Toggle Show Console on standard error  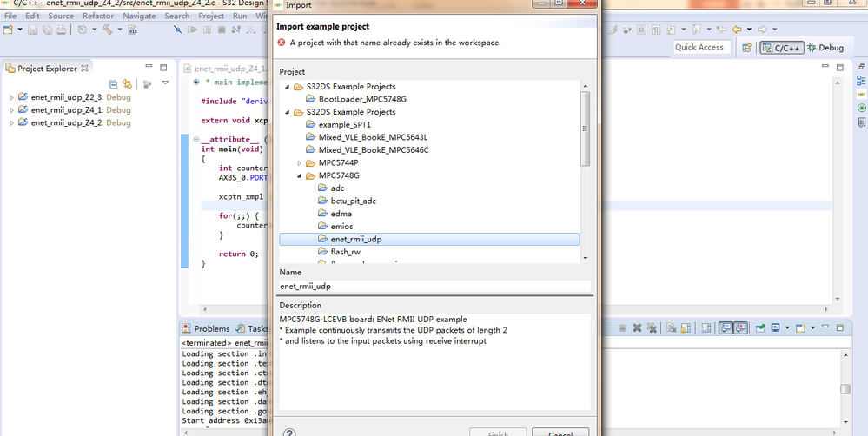[x=740, y=328]
